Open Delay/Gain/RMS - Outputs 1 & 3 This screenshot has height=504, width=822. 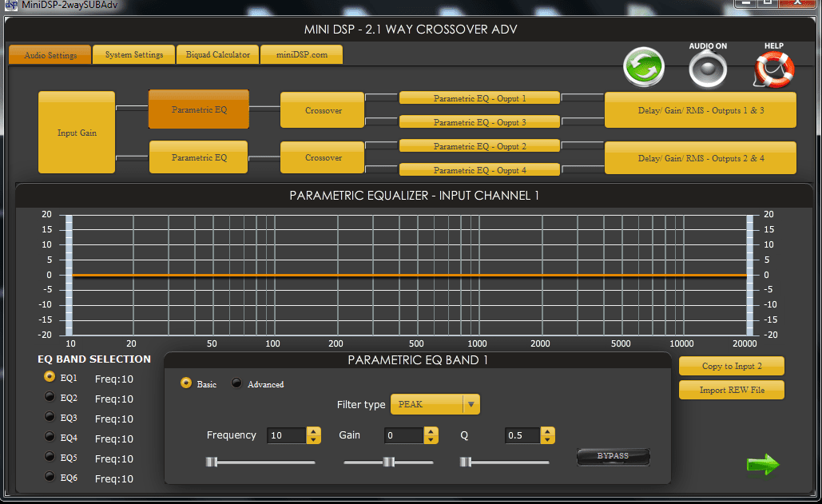(701, 110)
